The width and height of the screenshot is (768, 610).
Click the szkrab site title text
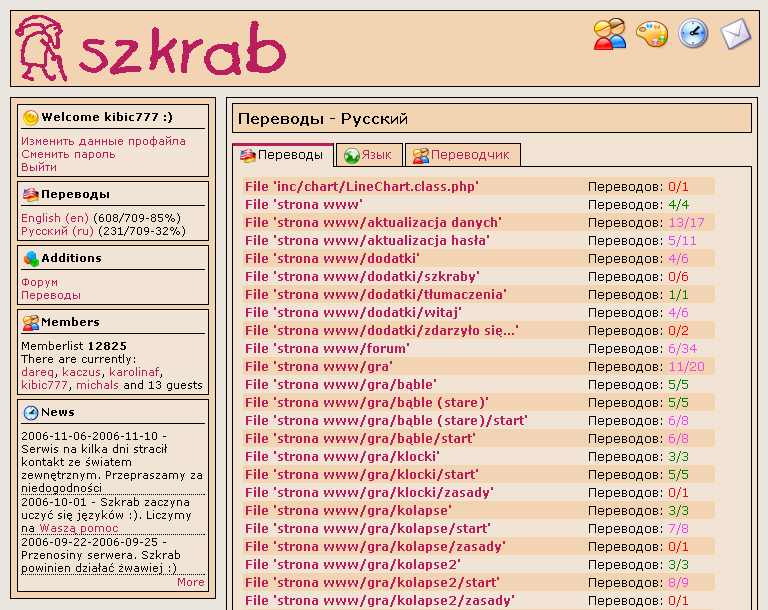pos(182,49)
